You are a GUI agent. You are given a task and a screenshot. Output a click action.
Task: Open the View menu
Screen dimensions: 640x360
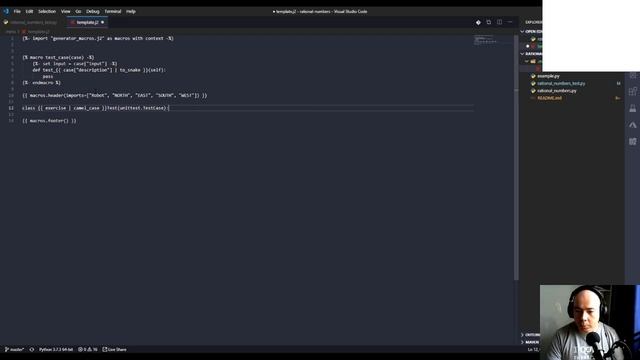(66, 11)
